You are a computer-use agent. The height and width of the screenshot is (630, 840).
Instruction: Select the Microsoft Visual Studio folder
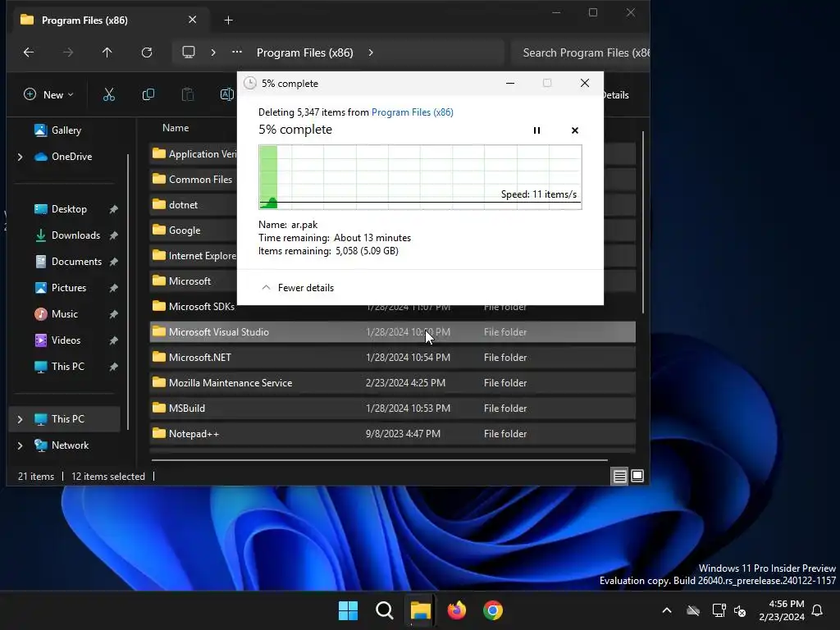[393, 332]
